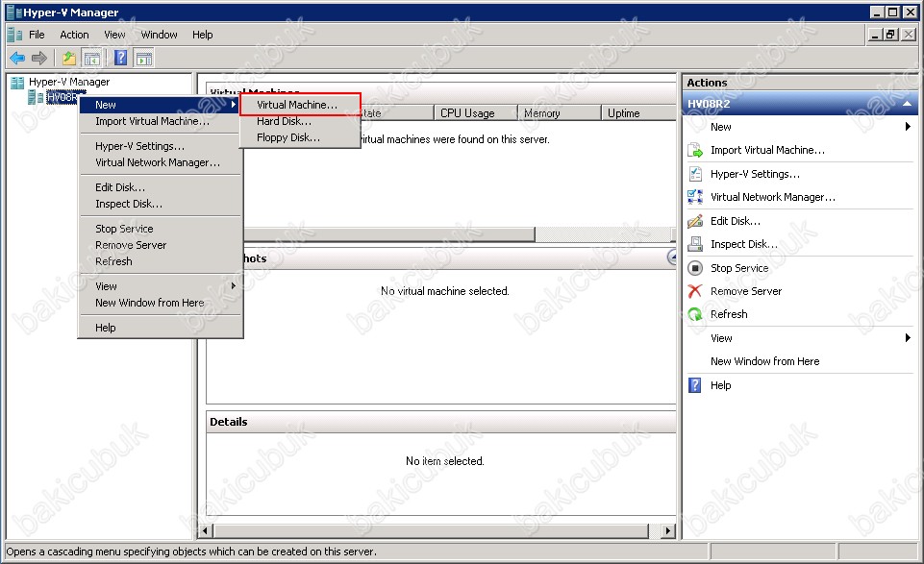Sort by Memory column header

pos(559,113)
